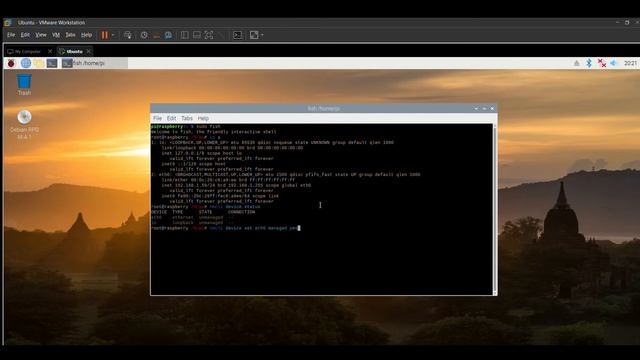Select the Debian RPD disc desktop icon
The height and width of the screenshot is (360, 640).
coord(24,125)
